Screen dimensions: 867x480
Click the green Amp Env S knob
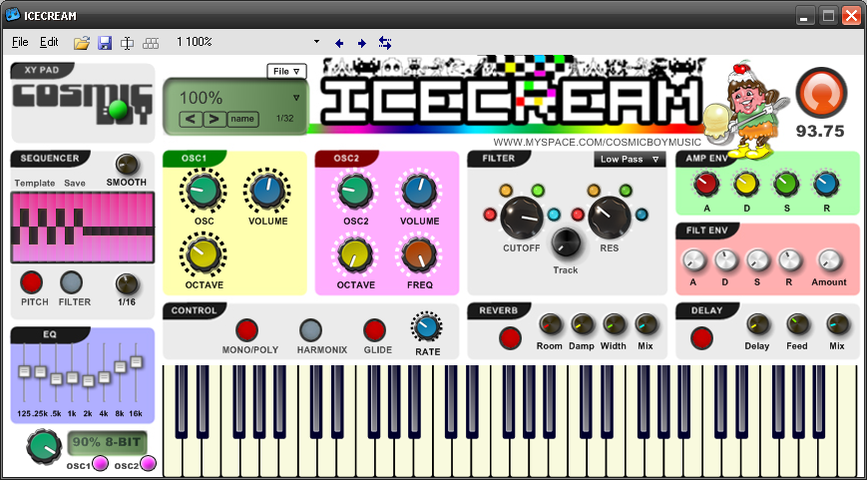786,185
